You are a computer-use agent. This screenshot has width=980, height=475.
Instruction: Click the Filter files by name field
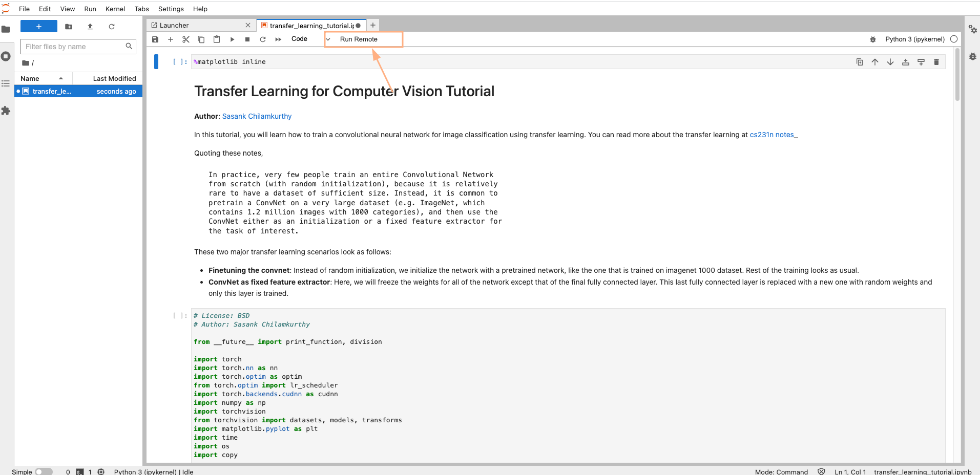[78, 47]
